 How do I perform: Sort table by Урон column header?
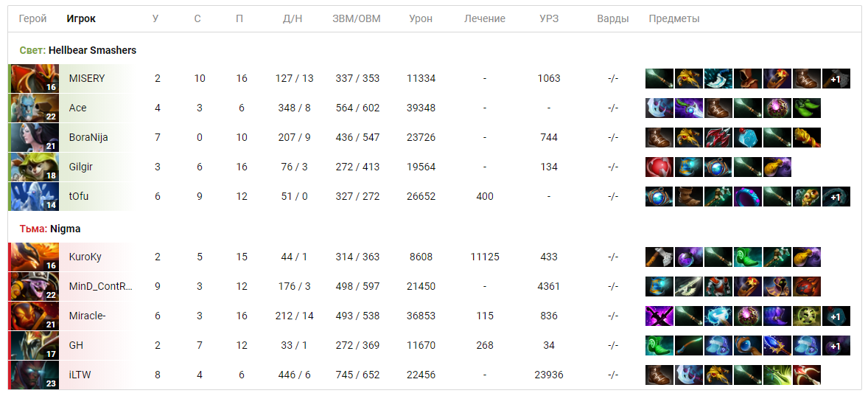coord(421,19)
